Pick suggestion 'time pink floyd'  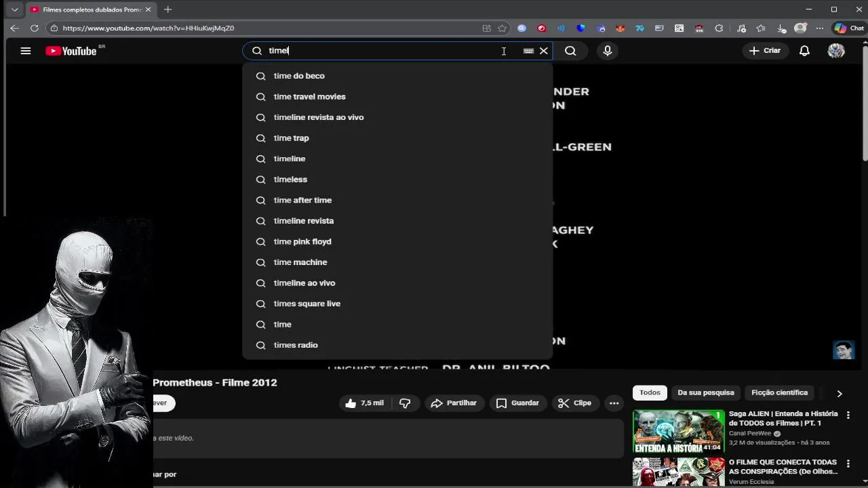[397, 241]
